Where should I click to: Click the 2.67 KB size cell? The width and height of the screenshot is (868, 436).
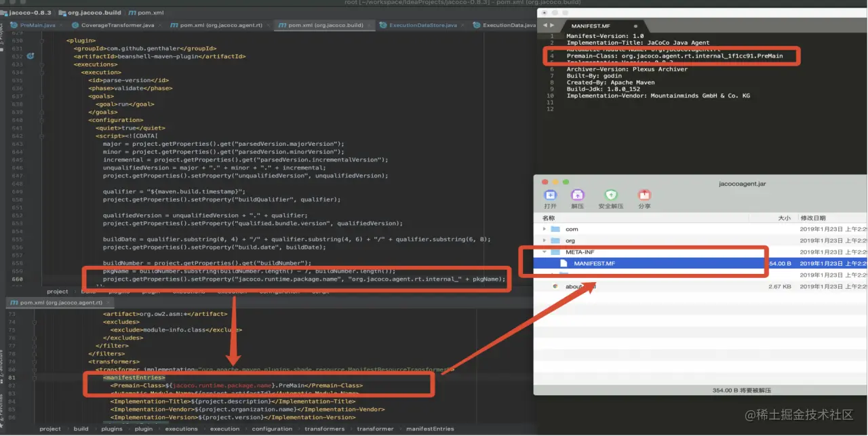(x=779, y=287)
